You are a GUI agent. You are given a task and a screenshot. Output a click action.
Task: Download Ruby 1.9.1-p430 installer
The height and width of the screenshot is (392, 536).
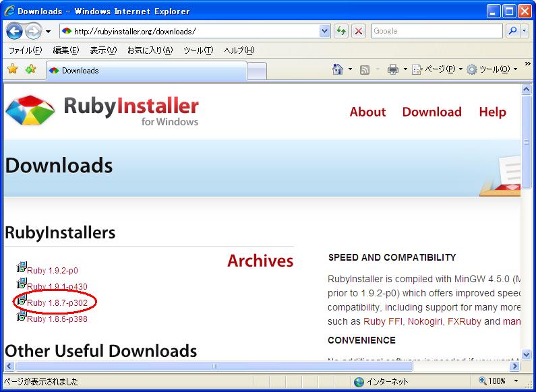tap(57, 286)
